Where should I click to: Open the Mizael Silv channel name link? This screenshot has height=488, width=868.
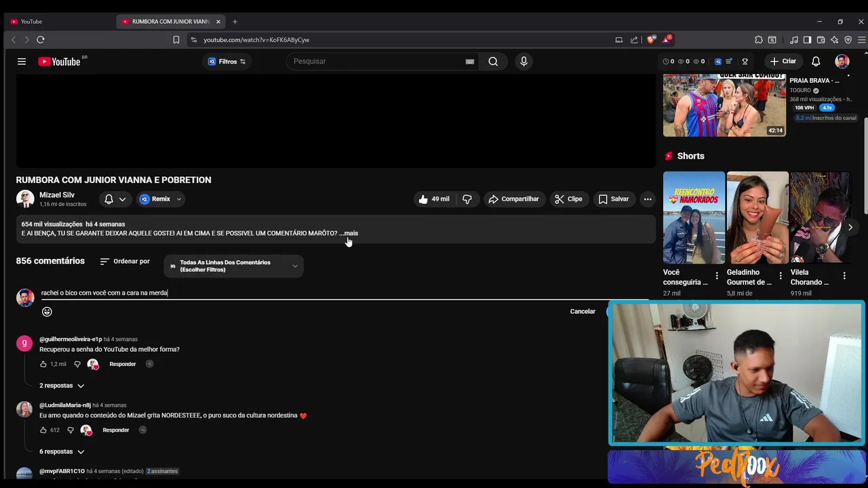(x=57, y=195)
